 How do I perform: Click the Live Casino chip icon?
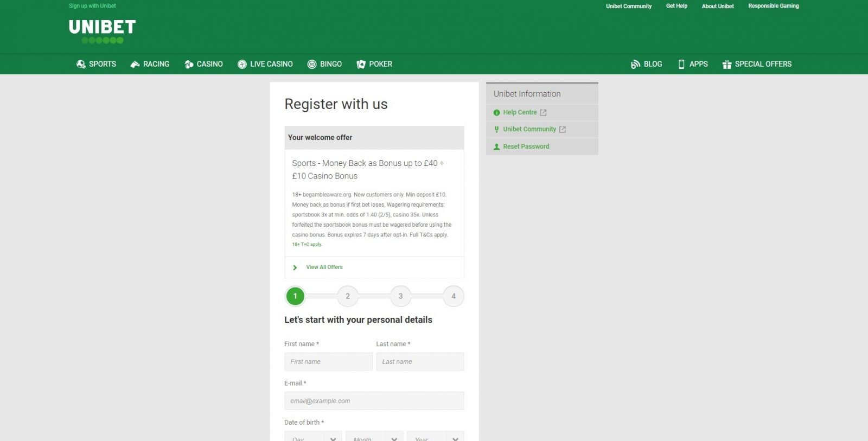[242, 65]
